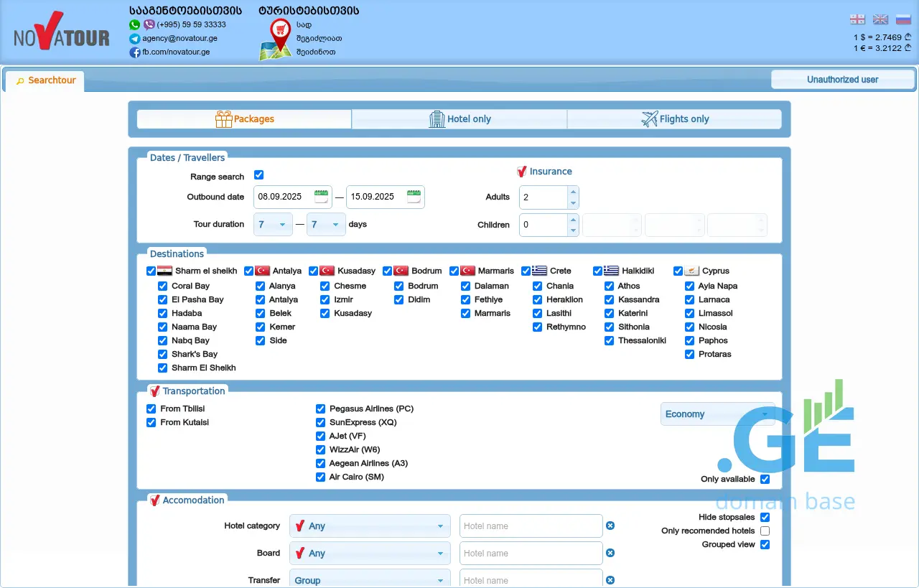Switch to the Hotel only tab
The height and width of the screenshot is (588, 919).
pyautogui.click(x=459, y=119)
